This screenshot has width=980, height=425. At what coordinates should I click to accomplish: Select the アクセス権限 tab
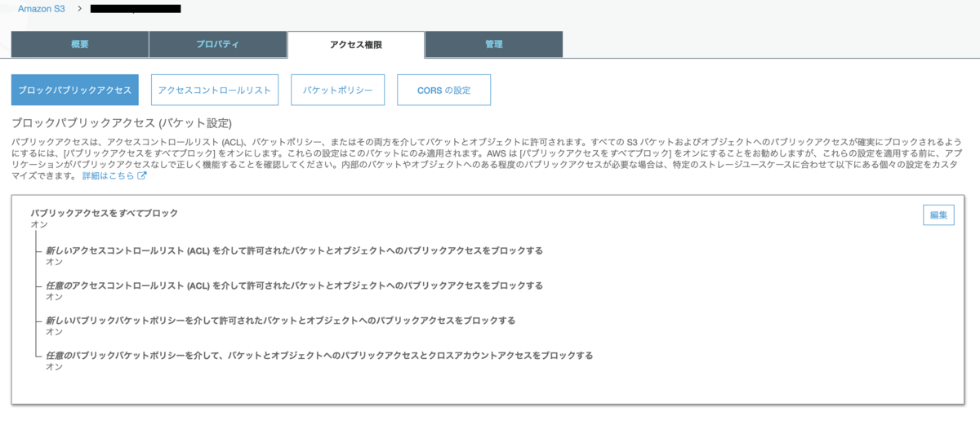[x=356, y=44]
